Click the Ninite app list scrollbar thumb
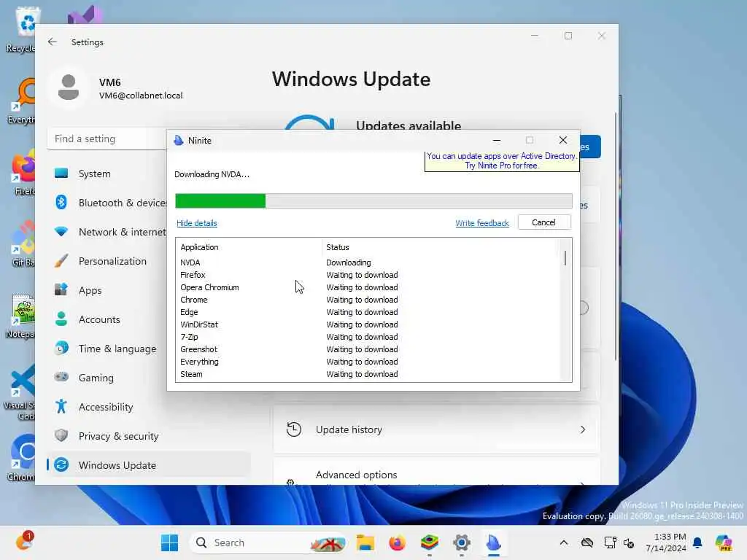Screen dimensions: 747x560 tap(565, 258)
